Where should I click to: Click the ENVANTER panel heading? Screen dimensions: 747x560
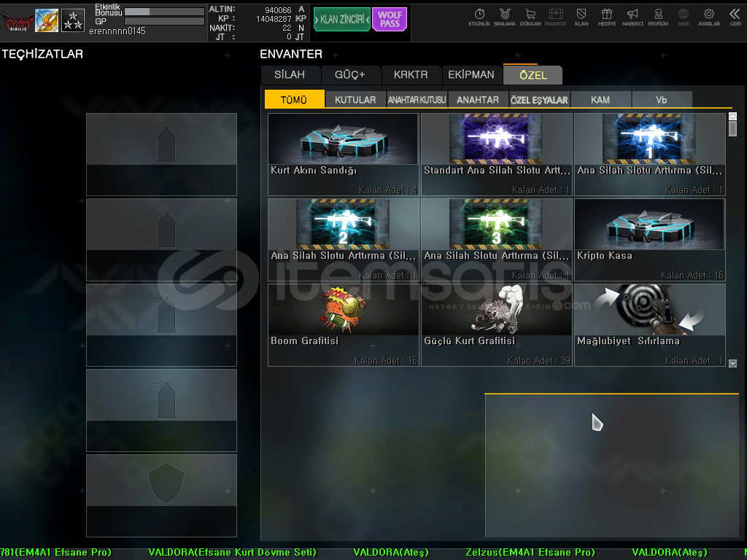pyautogui.click(x=291, y=54)
